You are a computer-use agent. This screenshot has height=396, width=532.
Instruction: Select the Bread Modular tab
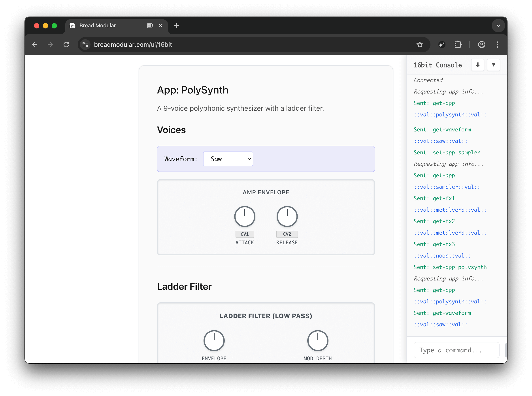coord(108,26)
